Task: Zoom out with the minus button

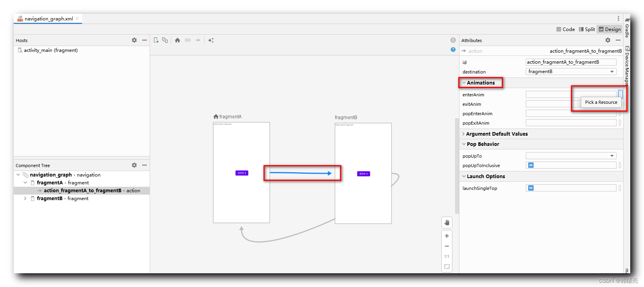Action: [x=447, y=246]
